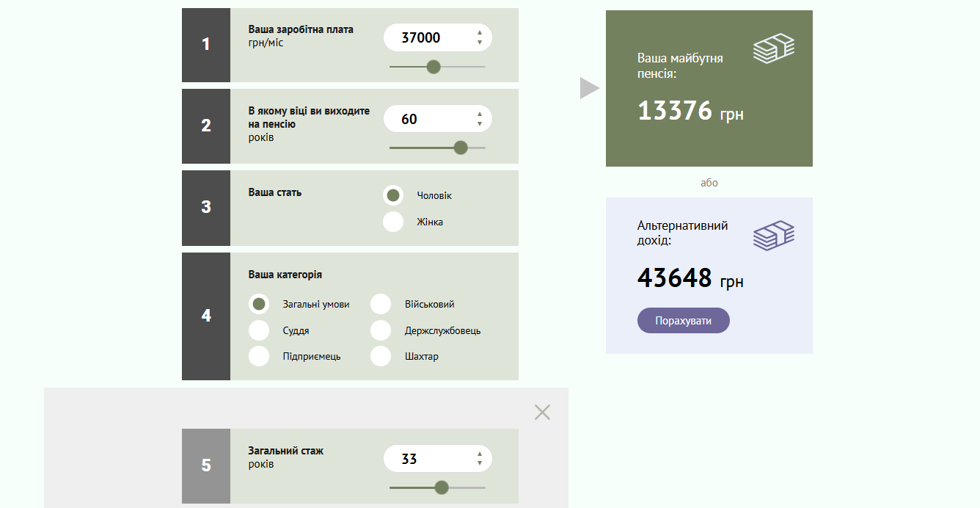Viewport: 980px width, 508px height.
Task: Select the Чоловік gender option
Action: (393, 195)
